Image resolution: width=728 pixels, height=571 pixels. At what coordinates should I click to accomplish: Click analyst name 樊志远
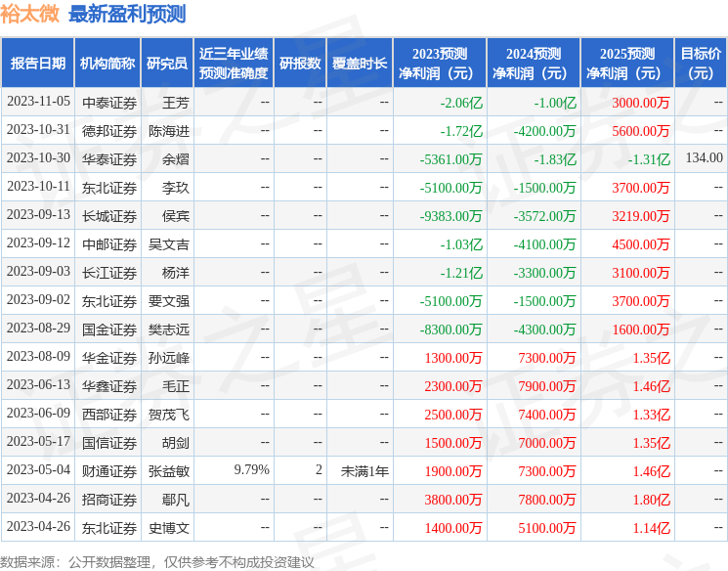pyautogui.click(x=168, y=329)
